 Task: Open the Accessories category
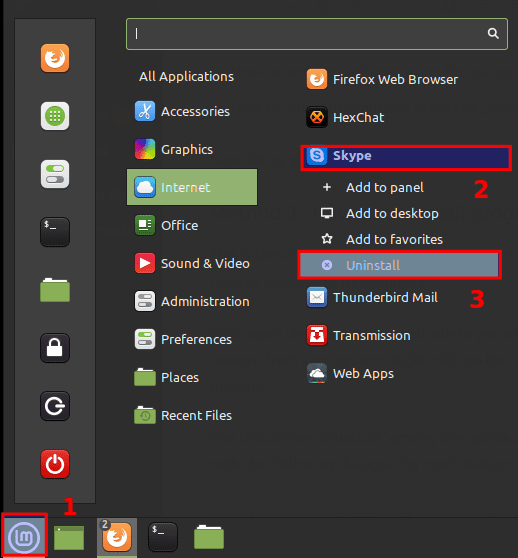192,111
